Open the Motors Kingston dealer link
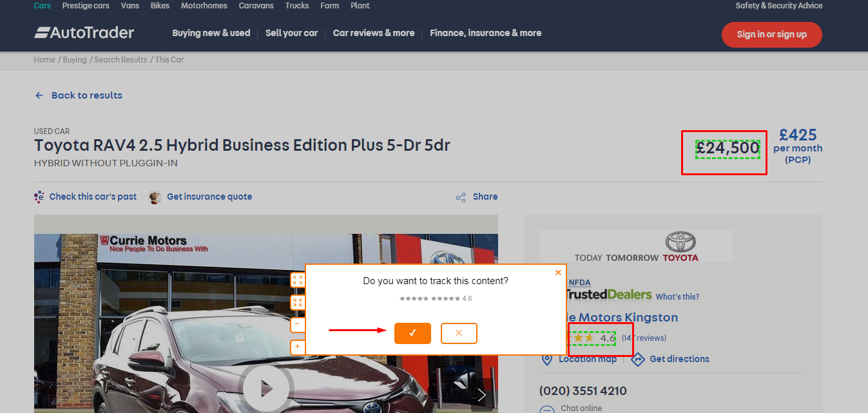The image size is (868, 413). [x=622, y=318]
